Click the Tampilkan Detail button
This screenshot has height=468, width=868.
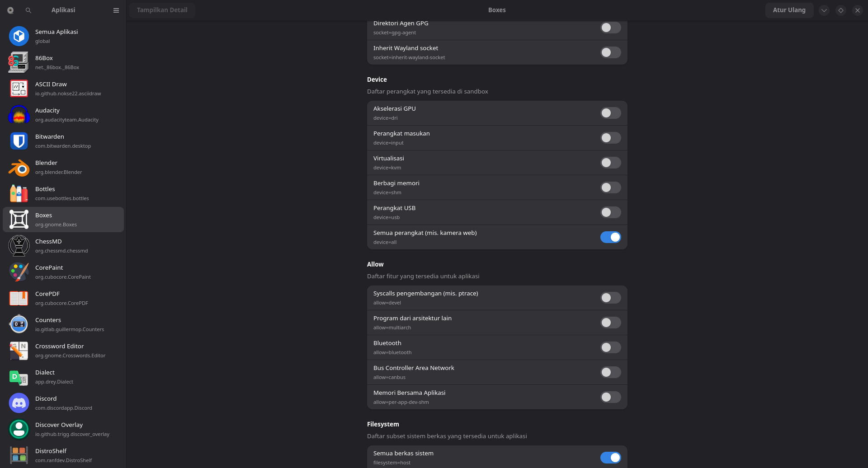pos(162,10)
